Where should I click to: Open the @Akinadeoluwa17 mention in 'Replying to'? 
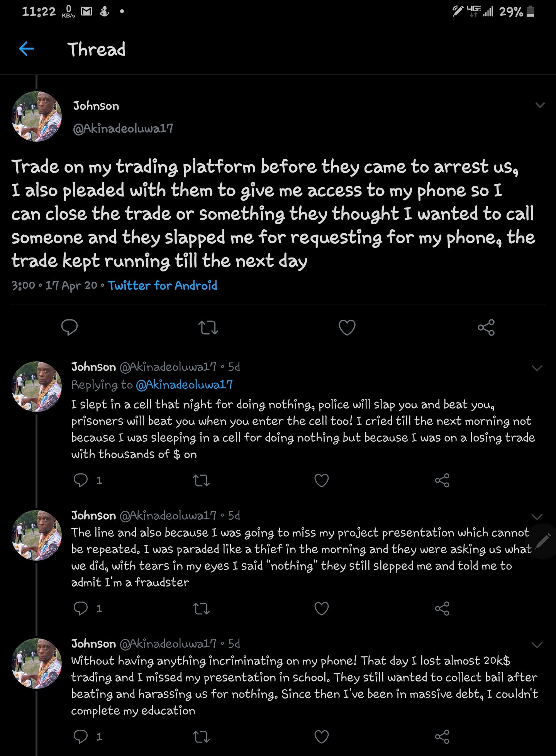click(184, 385)
